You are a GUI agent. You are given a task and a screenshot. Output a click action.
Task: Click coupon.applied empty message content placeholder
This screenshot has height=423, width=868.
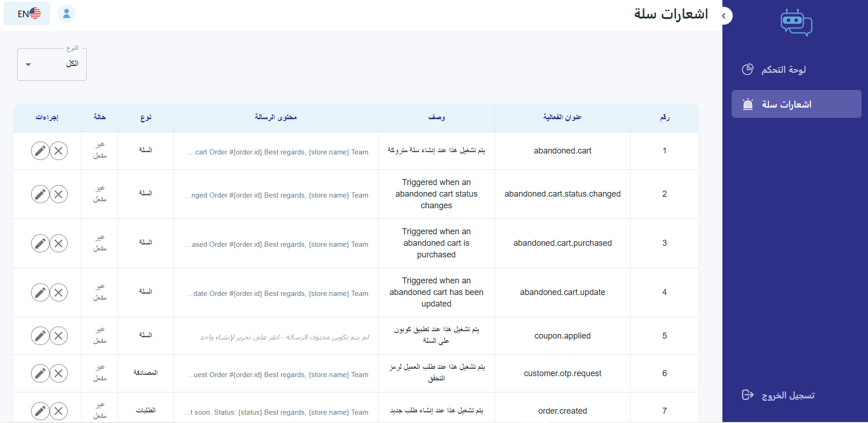click(284, 337)
